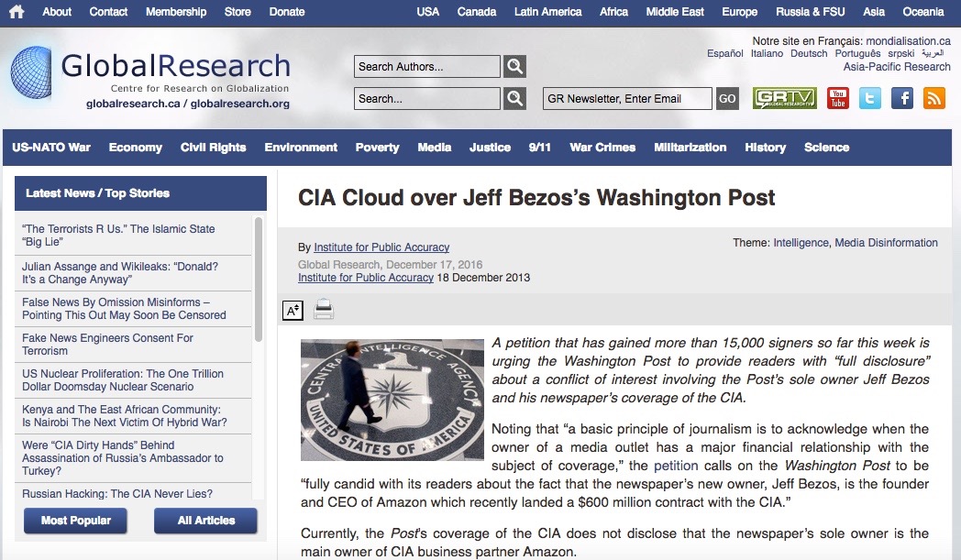Open the Twitter profile icon

869,98
